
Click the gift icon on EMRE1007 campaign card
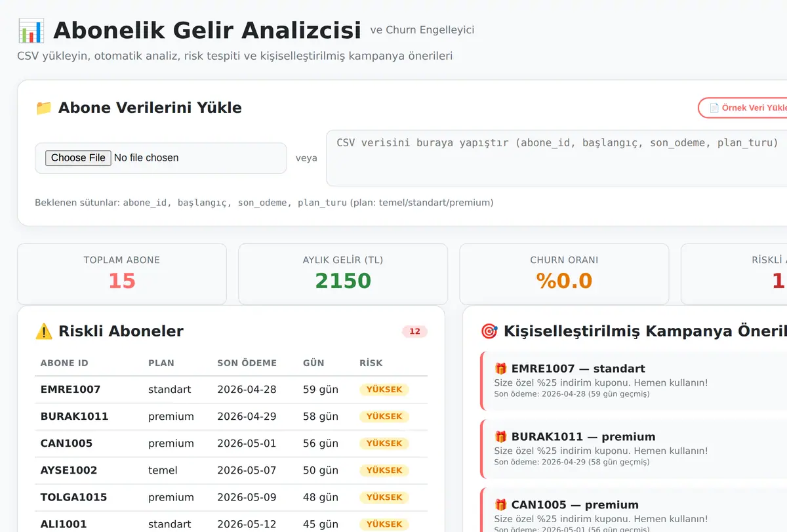[x=501, y=369]
